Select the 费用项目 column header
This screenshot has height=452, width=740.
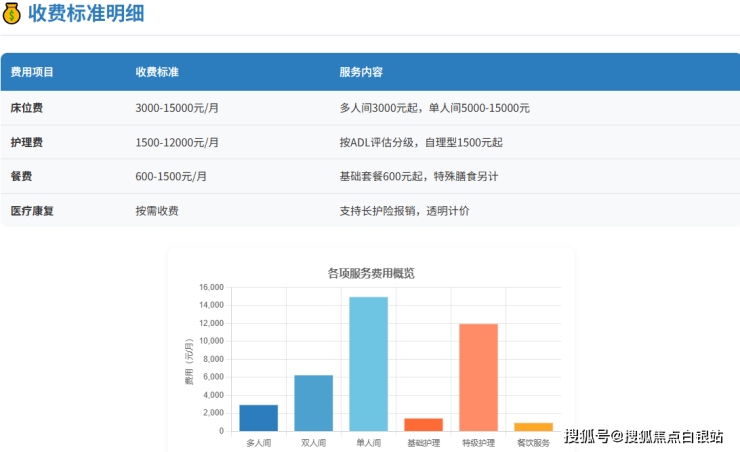[32, 72]
